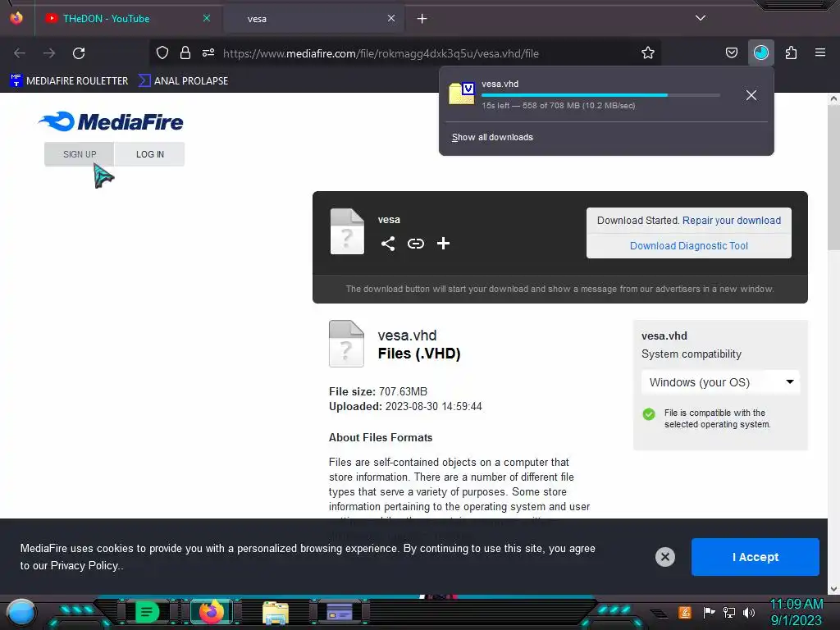Open the Pocket save icon
This screenshot has width=840, height=630.
pos(731,52)
